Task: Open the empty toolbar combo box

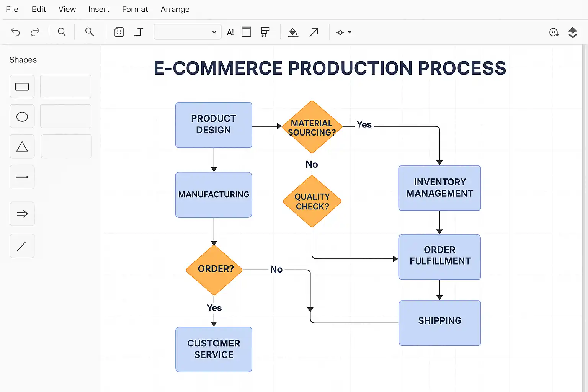Action: pos(188,32)
